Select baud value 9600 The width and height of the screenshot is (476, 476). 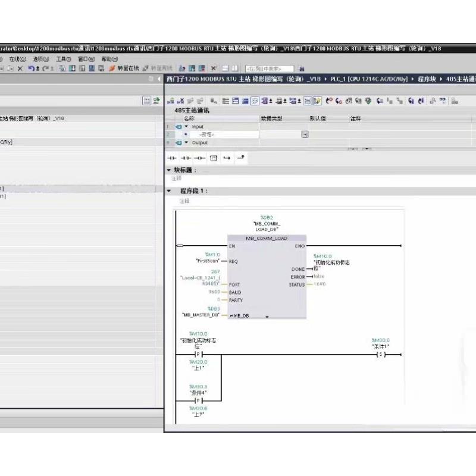point(214,292)
